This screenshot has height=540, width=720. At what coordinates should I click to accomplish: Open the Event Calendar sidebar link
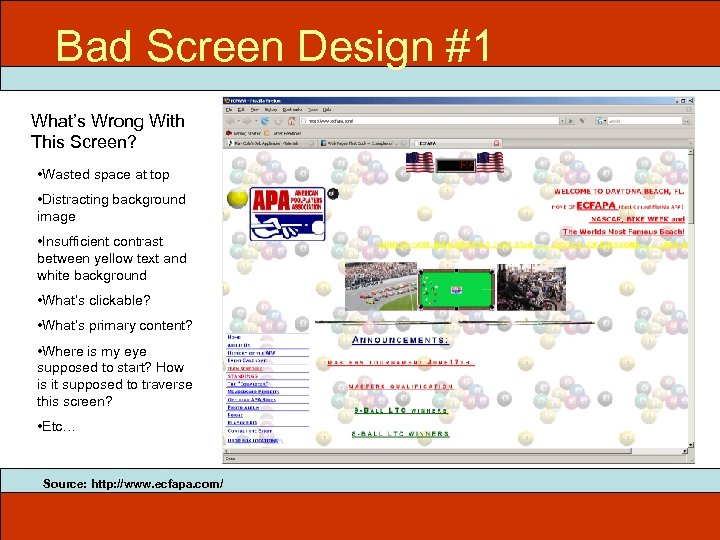coord(247,360)
